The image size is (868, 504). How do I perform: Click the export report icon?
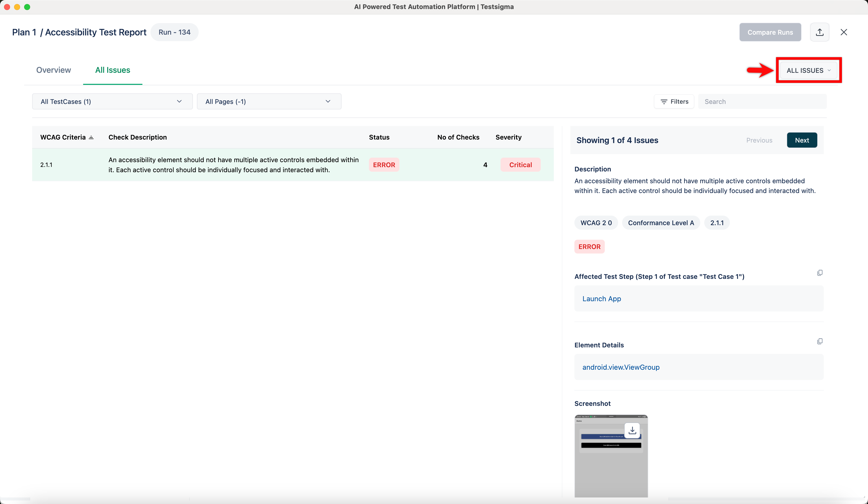click(820, 32)
